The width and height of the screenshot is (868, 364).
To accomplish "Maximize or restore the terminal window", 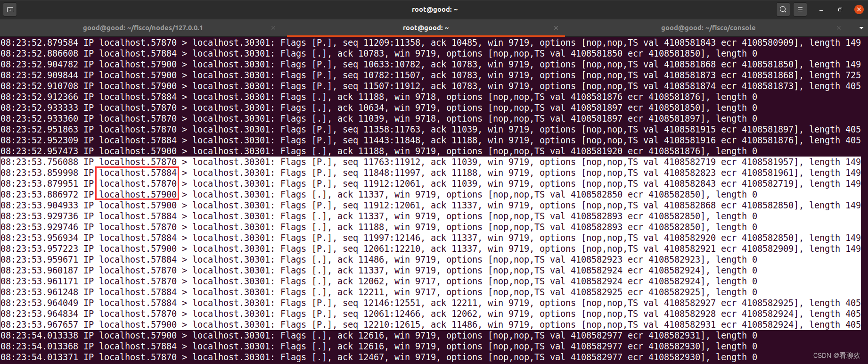I will point(840,9).
